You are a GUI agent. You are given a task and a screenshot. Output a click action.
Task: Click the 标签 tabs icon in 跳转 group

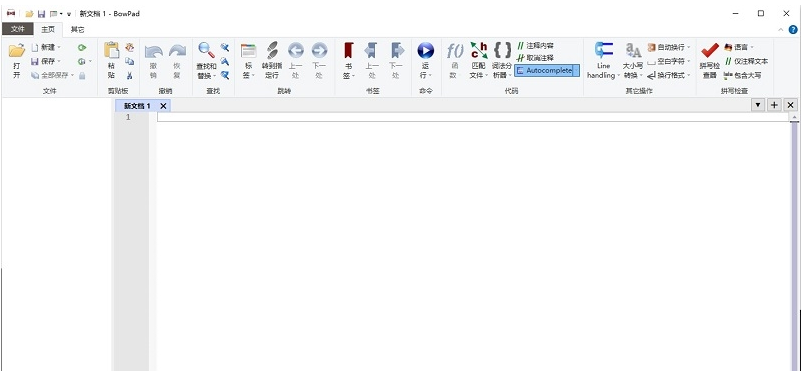[x=248, y=50]
